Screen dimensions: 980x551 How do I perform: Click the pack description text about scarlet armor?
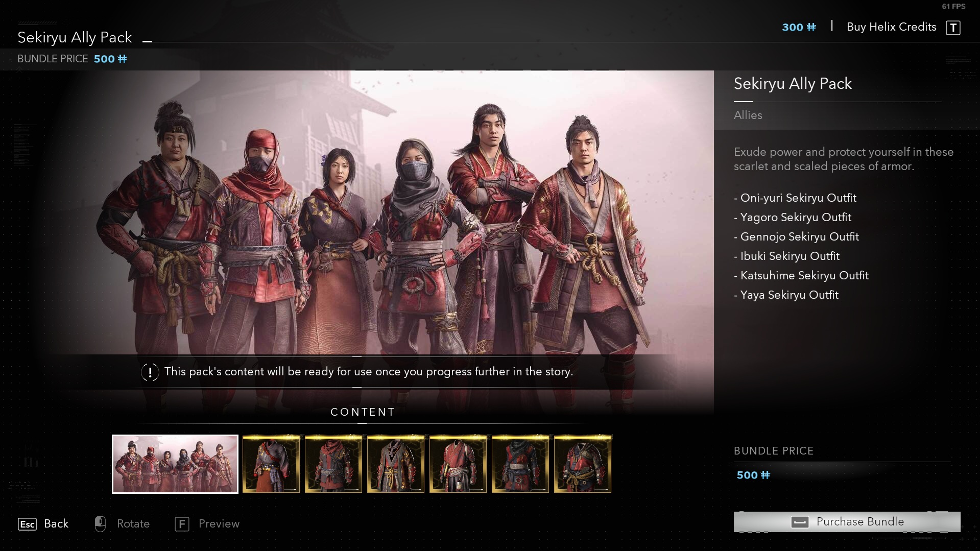tap(843, 159)
